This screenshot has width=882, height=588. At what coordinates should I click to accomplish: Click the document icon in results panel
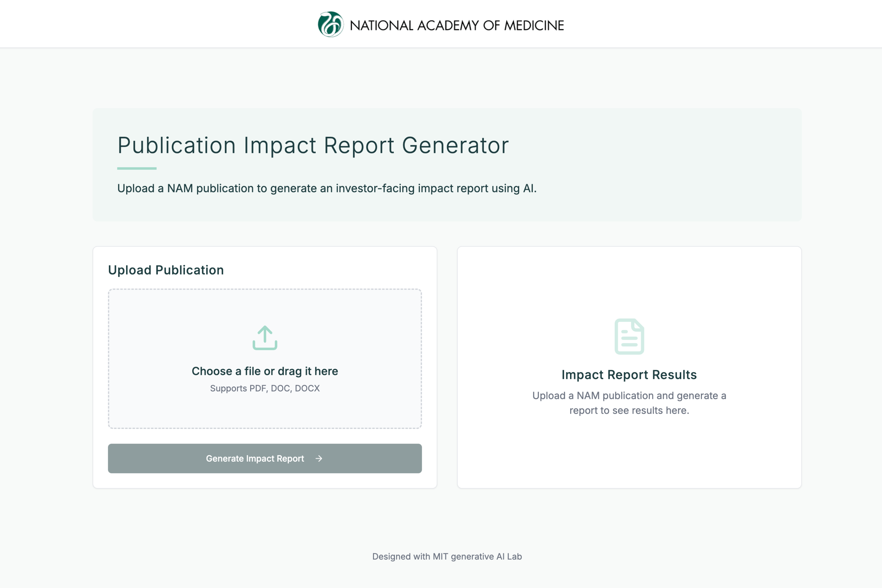629,336
